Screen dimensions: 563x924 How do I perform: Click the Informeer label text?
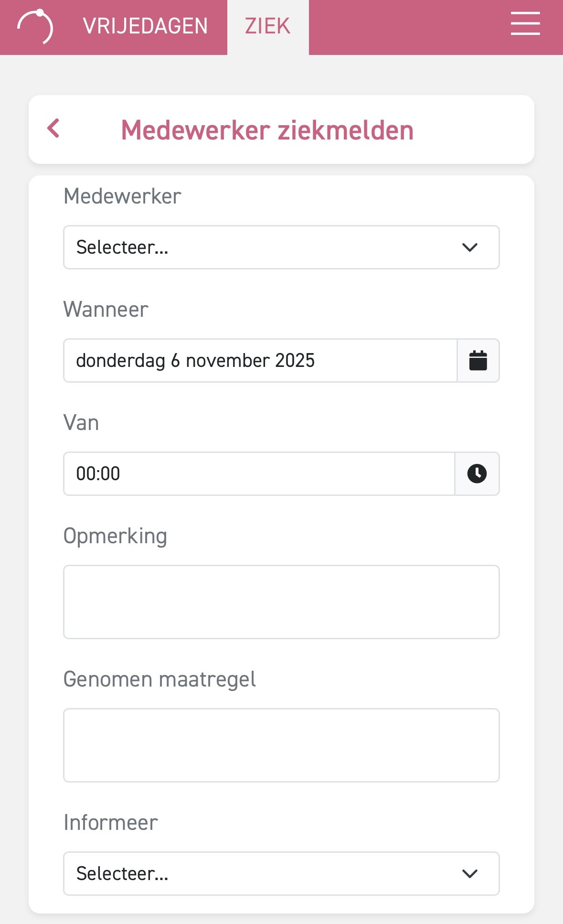click(110, 823)
